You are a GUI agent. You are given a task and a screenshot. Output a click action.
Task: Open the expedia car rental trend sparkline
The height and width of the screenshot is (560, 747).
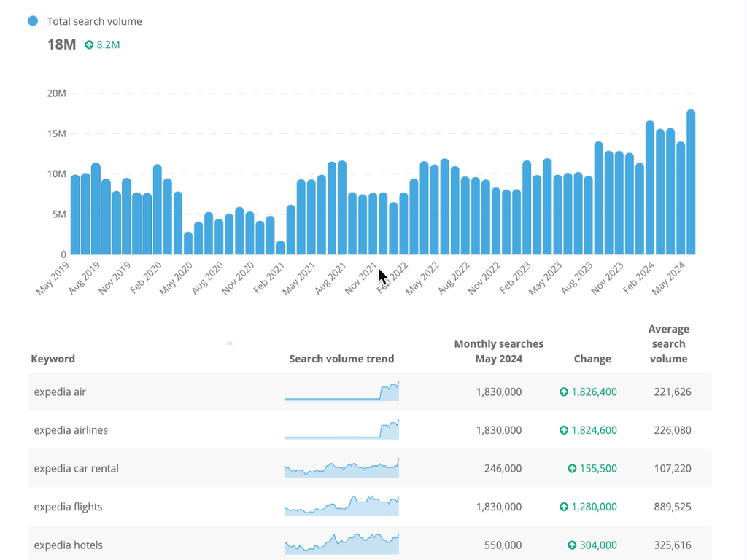[x=341, y=468]
